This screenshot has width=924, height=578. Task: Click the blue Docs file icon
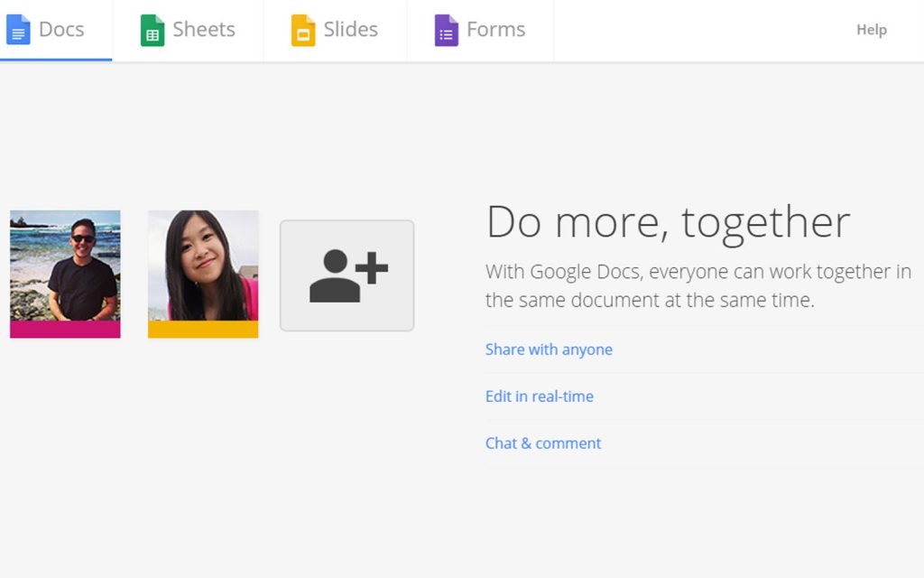point(18,30)
